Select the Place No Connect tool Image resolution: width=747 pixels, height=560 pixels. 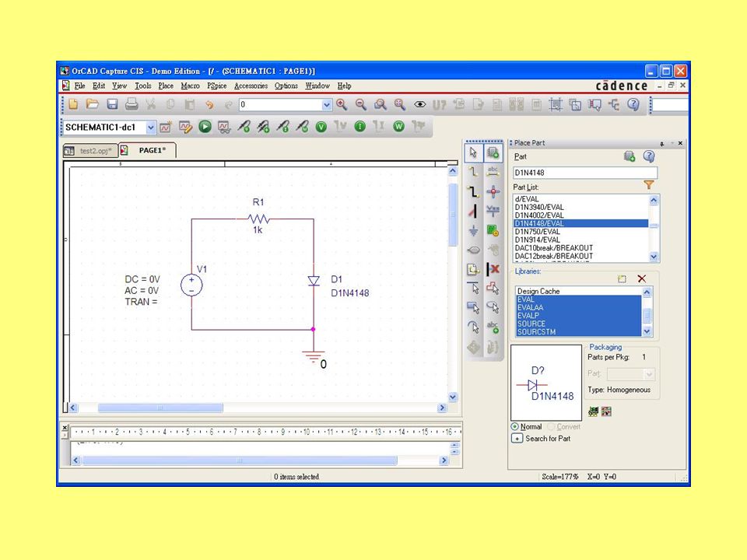tap(493, 269)
